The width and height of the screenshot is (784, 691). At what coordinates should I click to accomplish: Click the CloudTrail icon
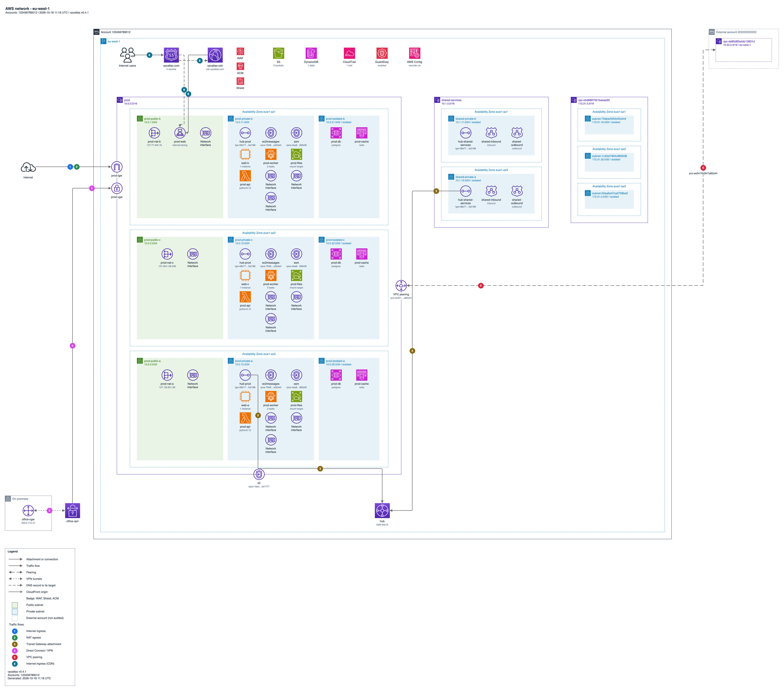click(349, 53)
